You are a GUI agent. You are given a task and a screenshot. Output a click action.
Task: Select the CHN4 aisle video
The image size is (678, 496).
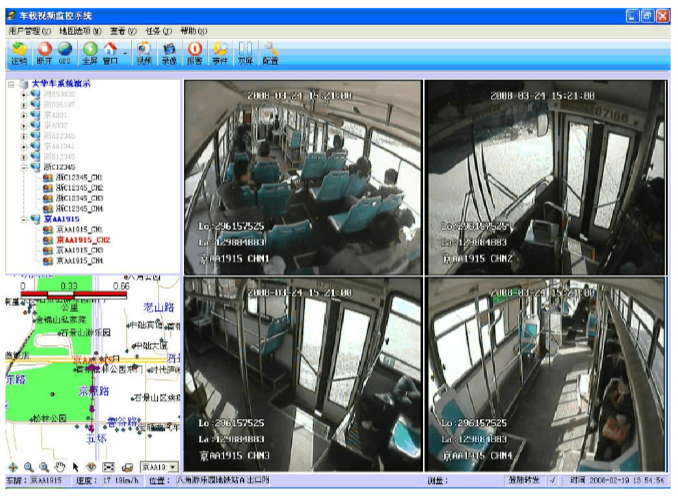(545, 374)
